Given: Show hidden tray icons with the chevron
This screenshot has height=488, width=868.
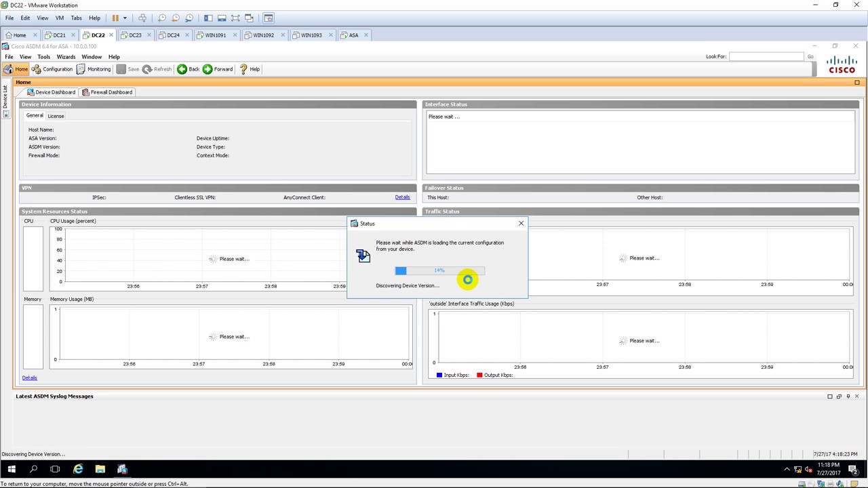Looking at the screenshot, I should coord(787,469).
